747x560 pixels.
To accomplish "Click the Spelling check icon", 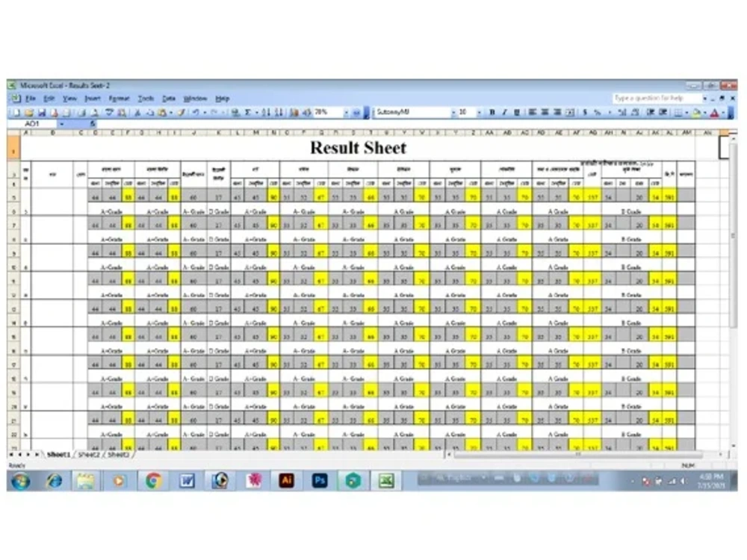I will 109,113.
